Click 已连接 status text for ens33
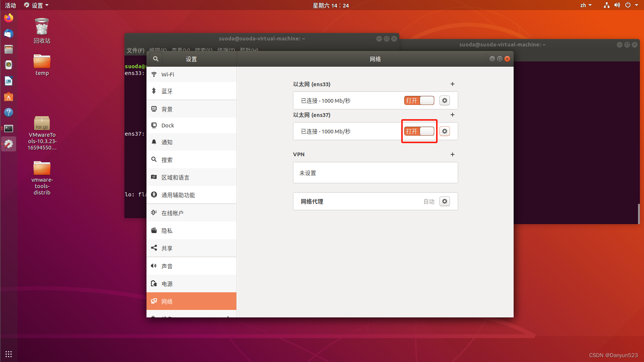This screenshot has width=644, height=362. pyautogui.click(x=326, y=100)
